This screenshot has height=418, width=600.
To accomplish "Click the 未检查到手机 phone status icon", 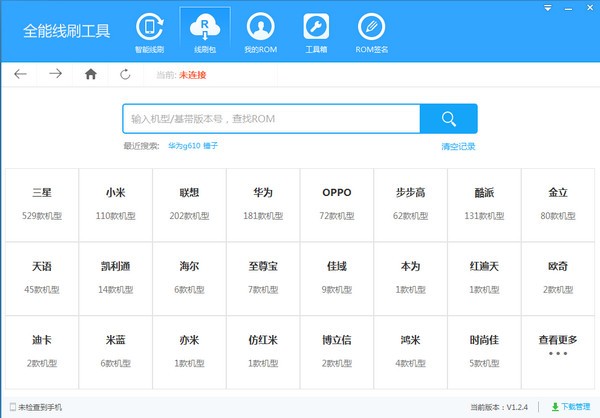I will [13, 407].
